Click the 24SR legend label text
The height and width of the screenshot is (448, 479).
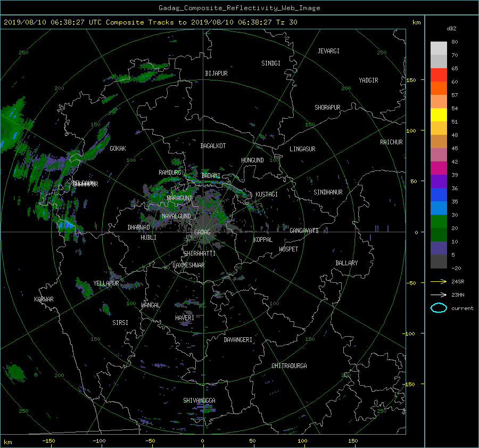458,282
